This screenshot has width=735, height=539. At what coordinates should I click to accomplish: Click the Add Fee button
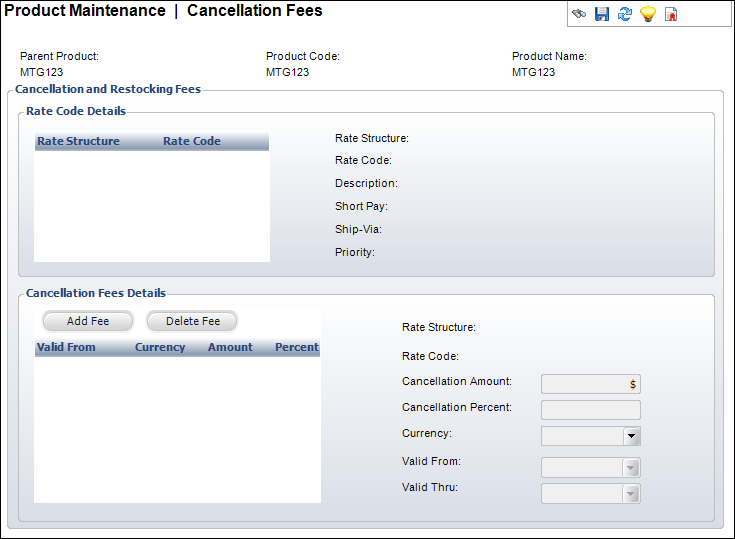pyautogui.click(x=88, y=321)
